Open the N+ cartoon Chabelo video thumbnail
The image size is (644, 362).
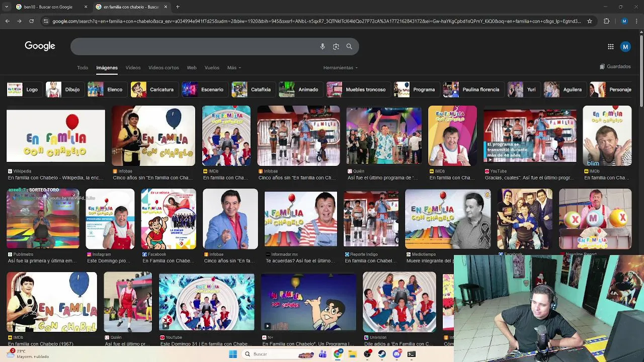(308, 302)
